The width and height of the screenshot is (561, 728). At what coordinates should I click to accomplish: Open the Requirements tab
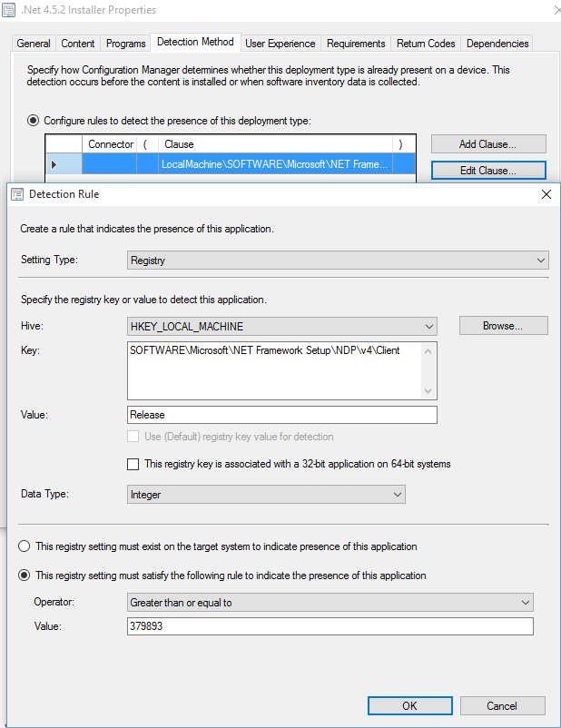click(356, 44)
